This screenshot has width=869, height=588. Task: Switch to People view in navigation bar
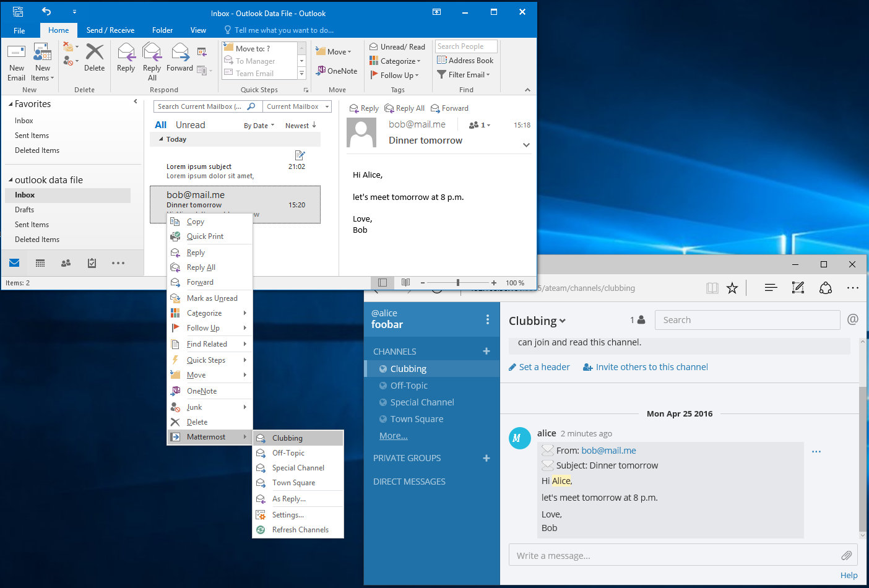[x=66, y=263]
